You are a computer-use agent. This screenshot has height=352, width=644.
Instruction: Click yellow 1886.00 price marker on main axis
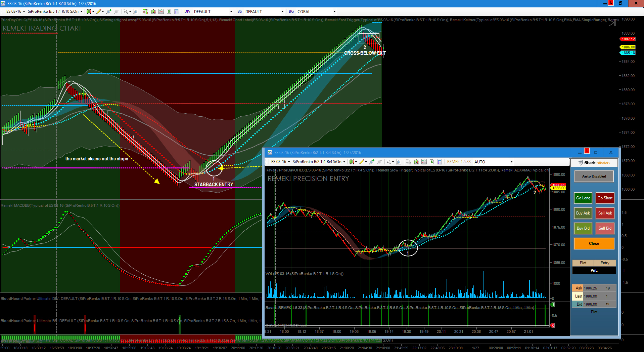click(628, 47)
